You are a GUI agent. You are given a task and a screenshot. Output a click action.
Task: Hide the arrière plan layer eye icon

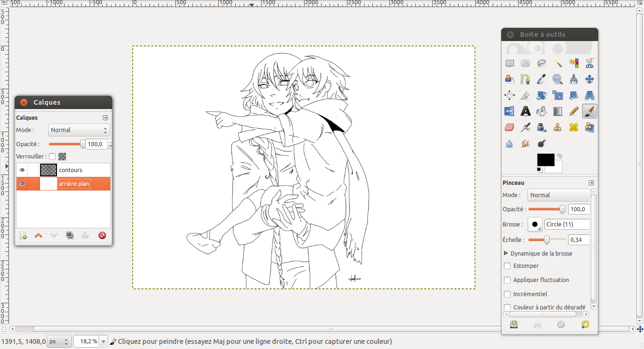pyautogui.click(x=22, y=184)
